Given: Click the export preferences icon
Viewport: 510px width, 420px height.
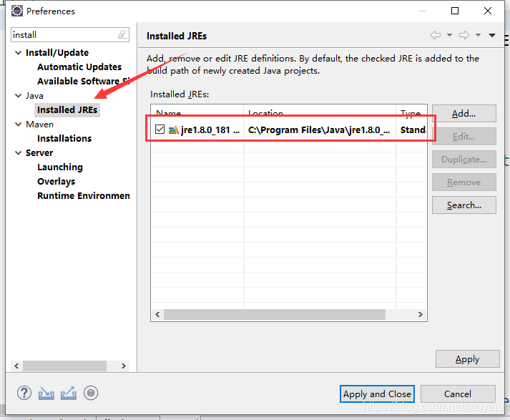Looking at the screenshot, I should pyautogui.click(x=69, y=393).
